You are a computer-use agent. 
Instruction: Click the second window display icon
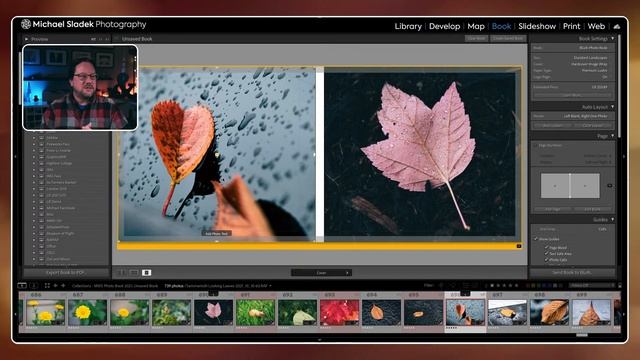point(34,285)
